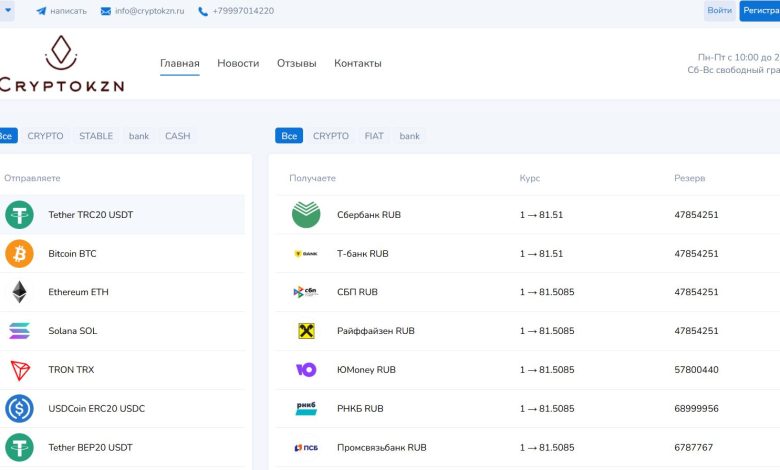The image size is (780, 470).
Task: Filter receive currencies by FIAT
Action: click(374, 136)
